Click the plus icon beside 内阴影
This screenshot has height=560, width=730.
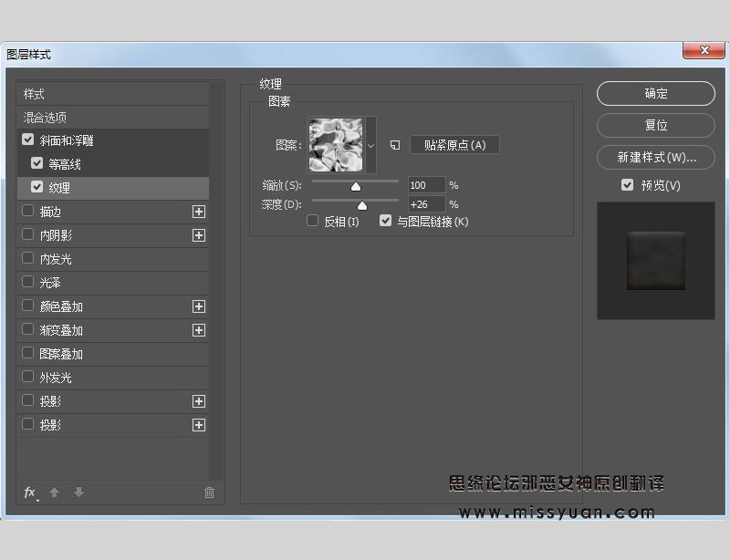(199, 235)
